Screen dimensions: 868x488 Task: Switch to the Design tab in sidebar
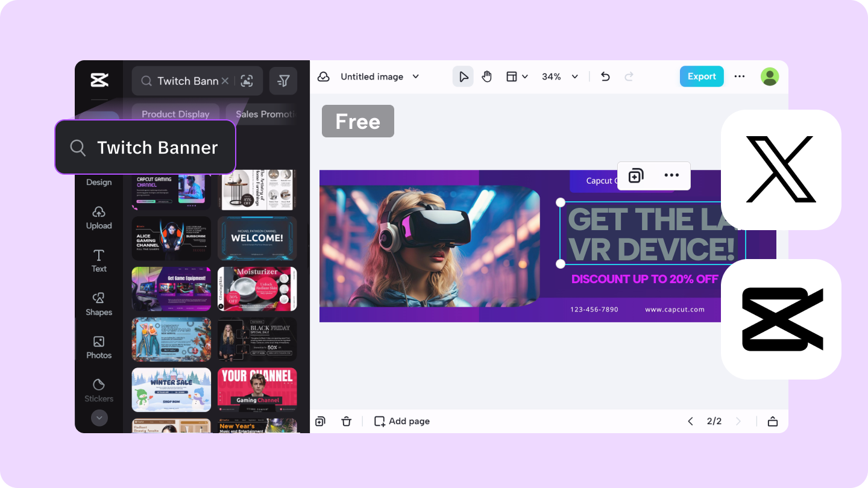98,182
